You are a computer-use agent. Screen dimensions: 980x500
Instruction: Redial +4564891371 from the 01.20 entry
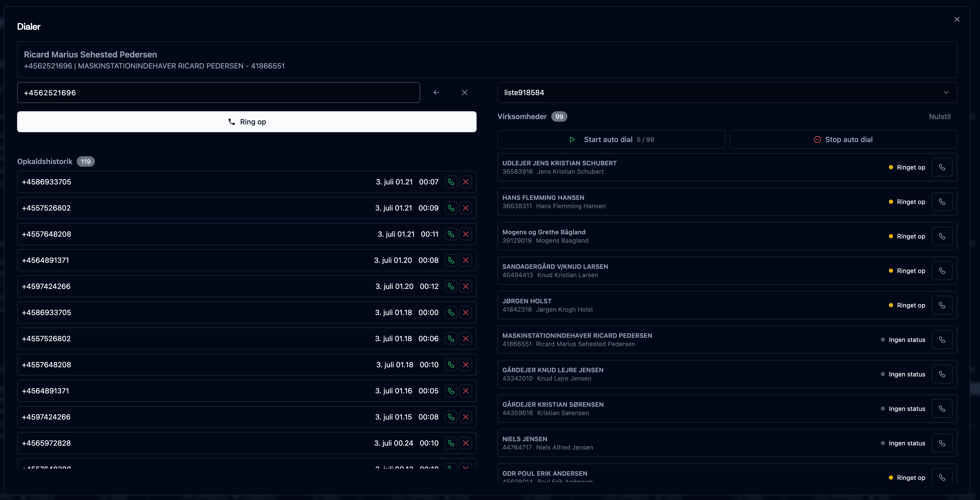pyautogui.click(x=451, y=260)
